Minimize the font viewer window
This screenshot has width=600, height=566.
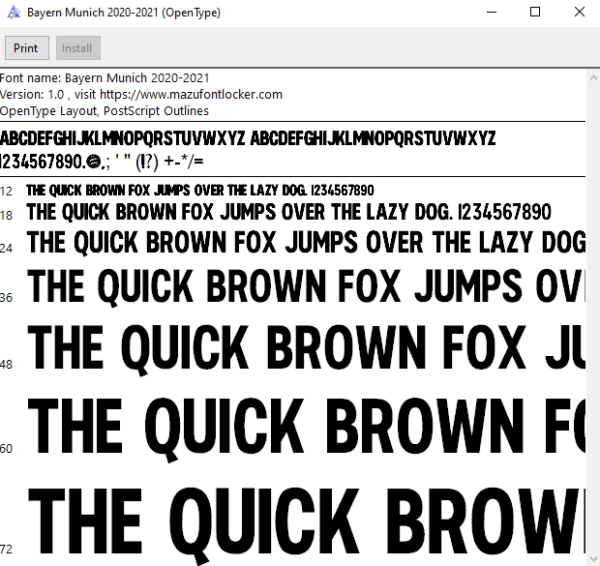pyautogui.click(x=491, y=12)
